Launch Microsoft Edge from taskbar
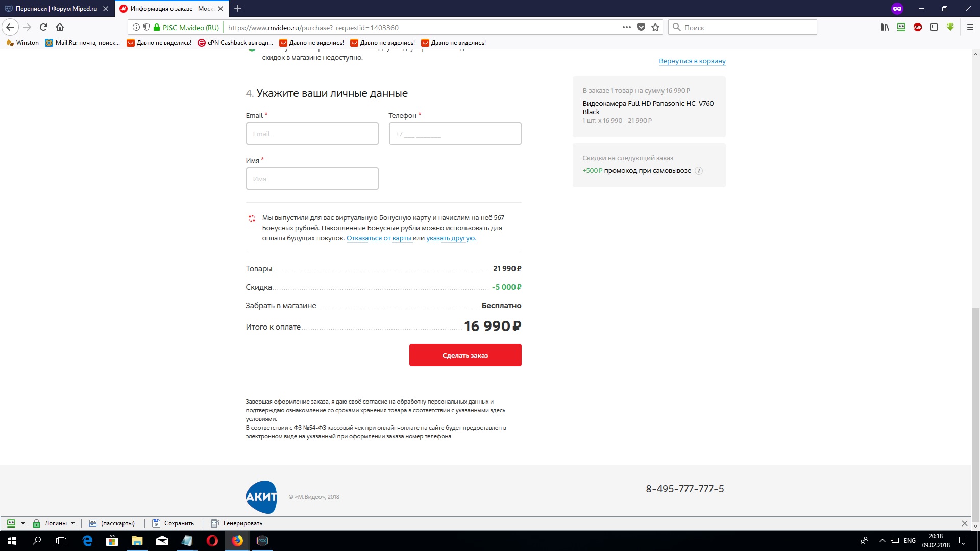 (87, 541)
